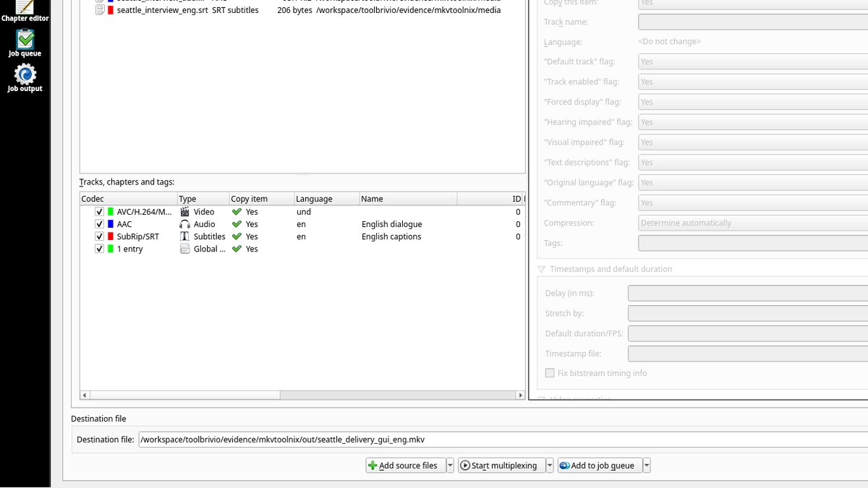Click Add to job queue button
Image resolution: width=868 pixels, height=488 pixels.
[600, 466]
